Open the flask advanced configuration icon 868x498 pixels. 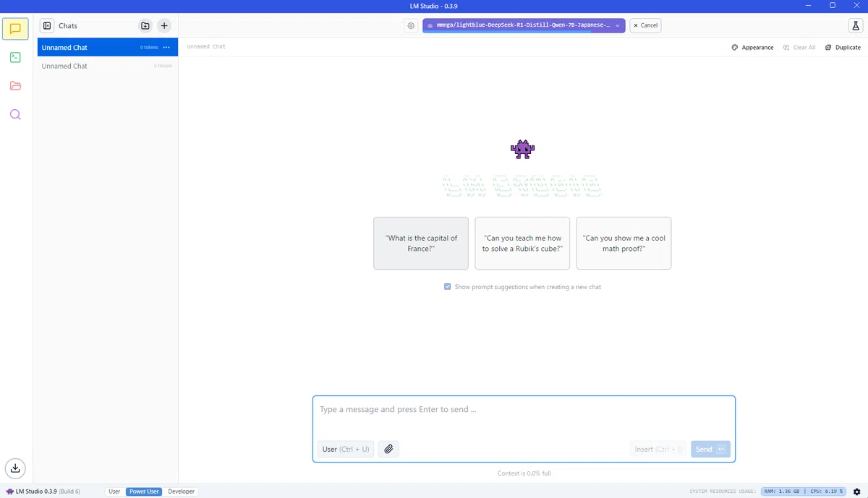click(x=856, y=25)
